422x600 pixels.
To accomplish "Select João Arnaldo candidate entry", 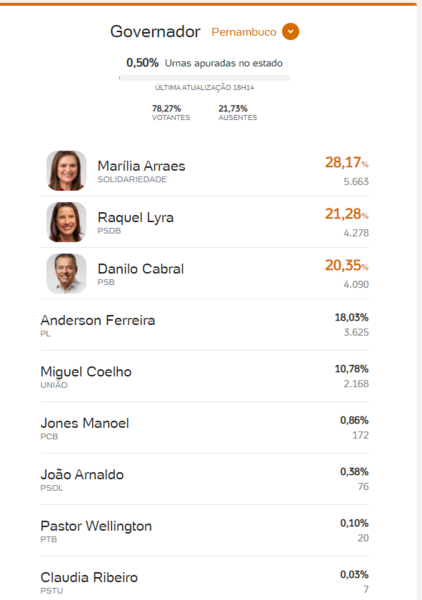I will point(205,479).
